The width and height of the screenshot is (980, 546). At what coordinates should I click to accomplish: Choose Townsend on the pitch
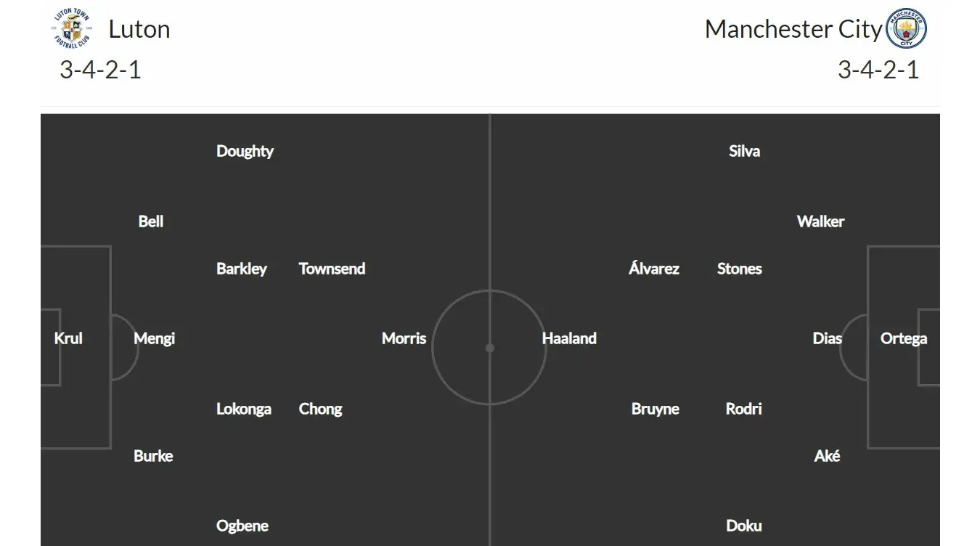(332, 269)
